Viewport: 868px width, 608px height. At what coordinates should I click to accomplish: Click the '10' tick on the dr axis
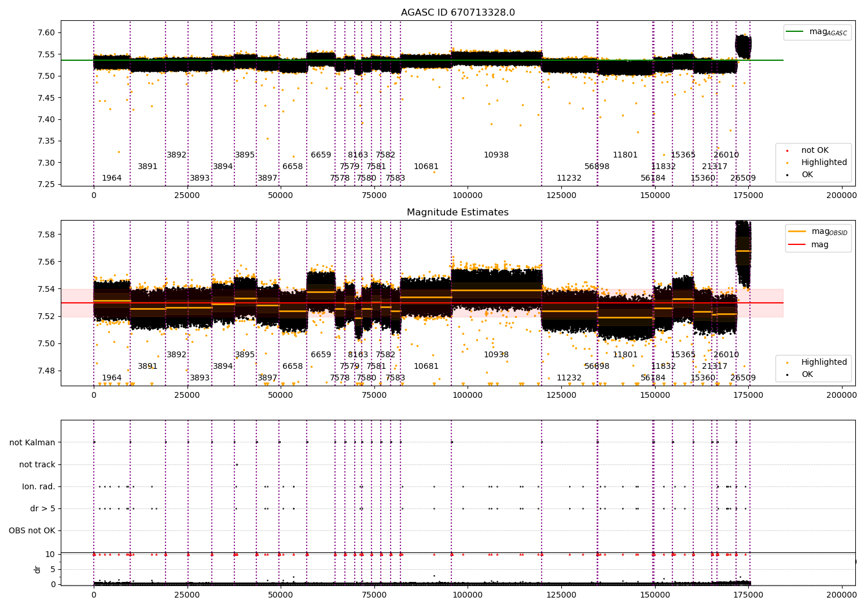click(x=50, y=555)
